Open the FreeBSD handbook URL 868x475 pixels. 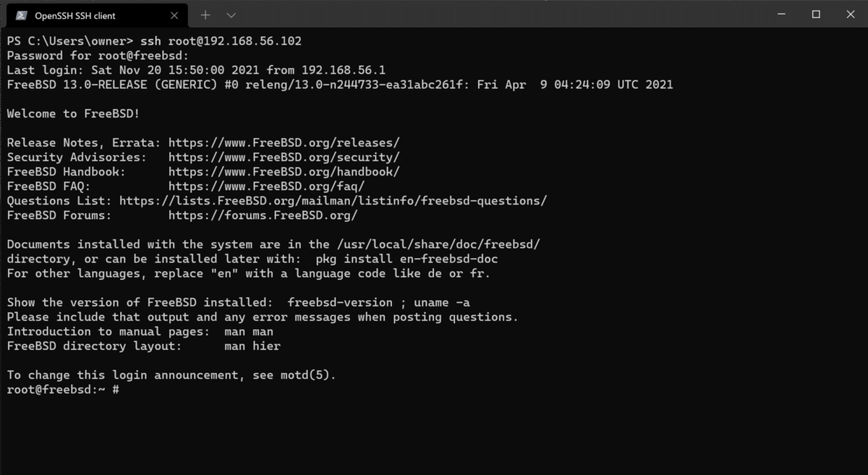(x=284, y=171)
